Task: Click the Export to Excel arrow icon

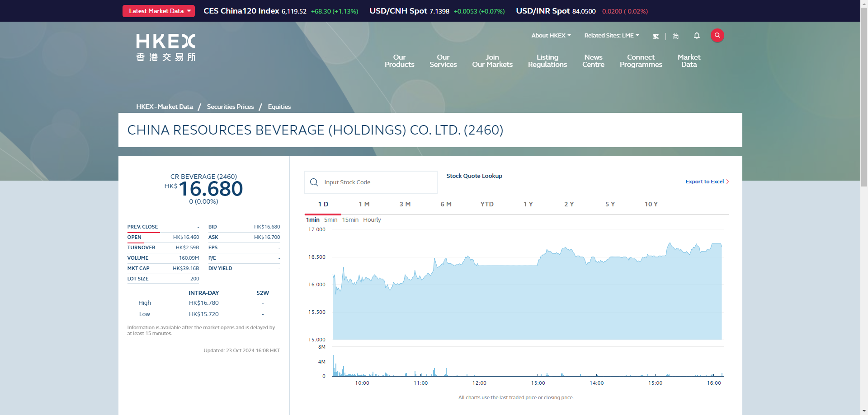Action: pyautogui.click(x=727, y=182)
